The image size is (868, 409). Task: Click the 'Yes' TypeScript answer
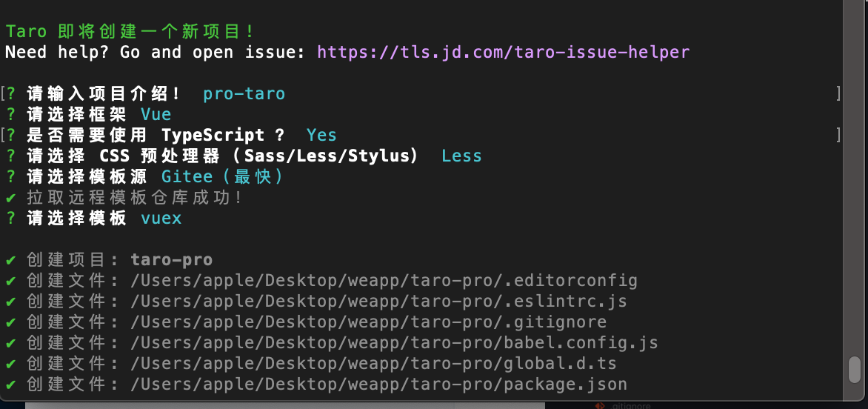(x=321, y=136)
